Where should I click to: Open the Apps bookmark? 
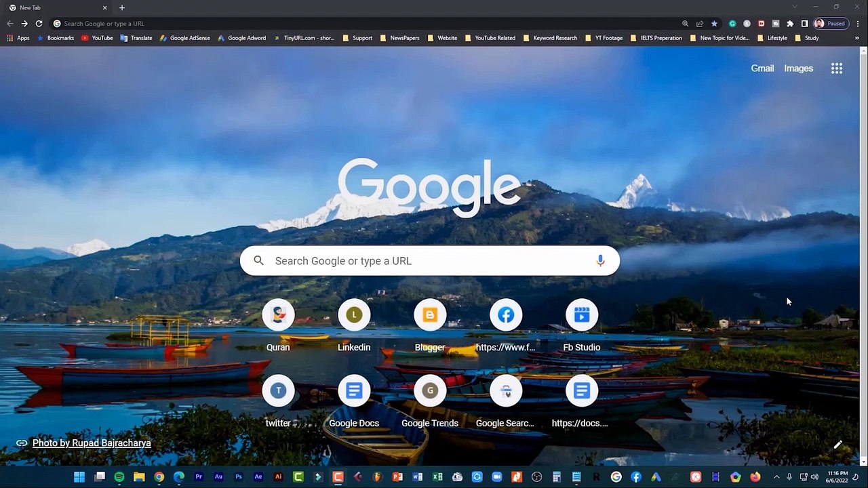18,38
